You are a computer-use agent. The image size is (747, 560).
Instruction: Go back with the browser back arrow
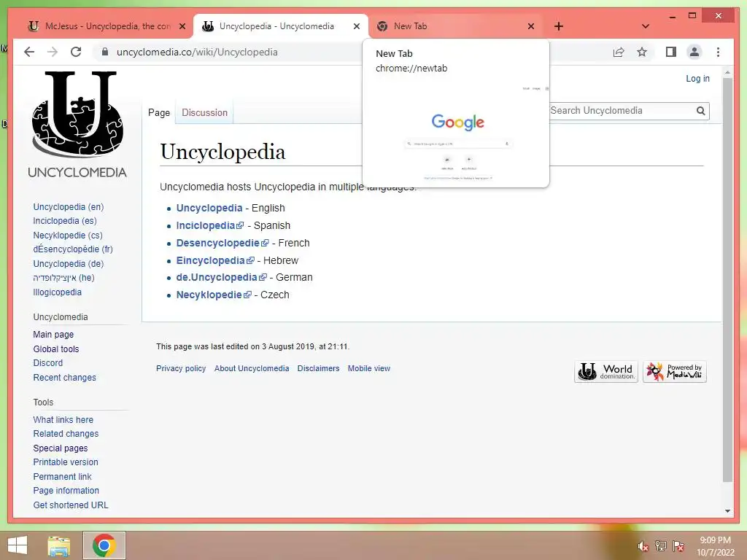click(x=29, y=52)
